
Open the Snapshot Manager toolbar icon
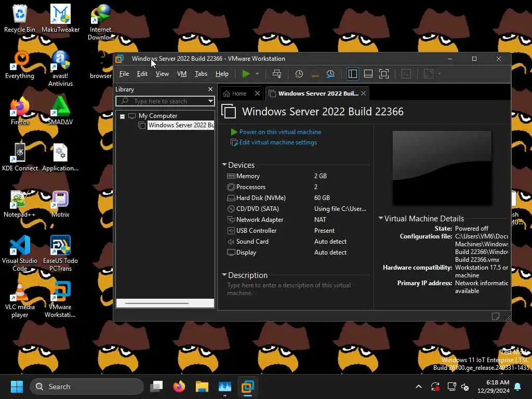point(330,74)
